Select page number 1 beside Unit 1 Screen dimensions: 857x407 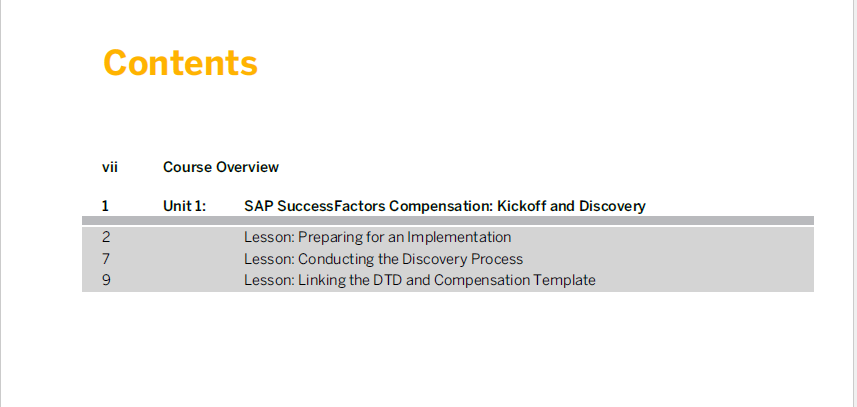pyautogui.click(x=105, y=207)
